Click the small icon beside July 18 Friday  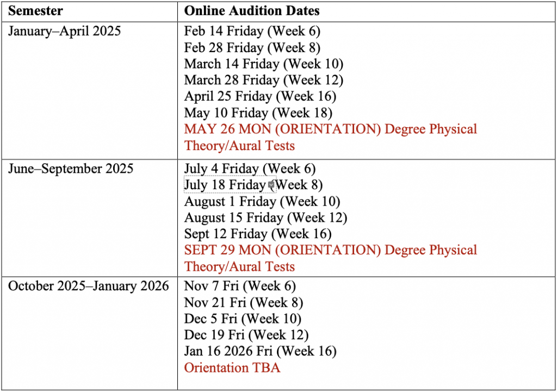[271, 185]
